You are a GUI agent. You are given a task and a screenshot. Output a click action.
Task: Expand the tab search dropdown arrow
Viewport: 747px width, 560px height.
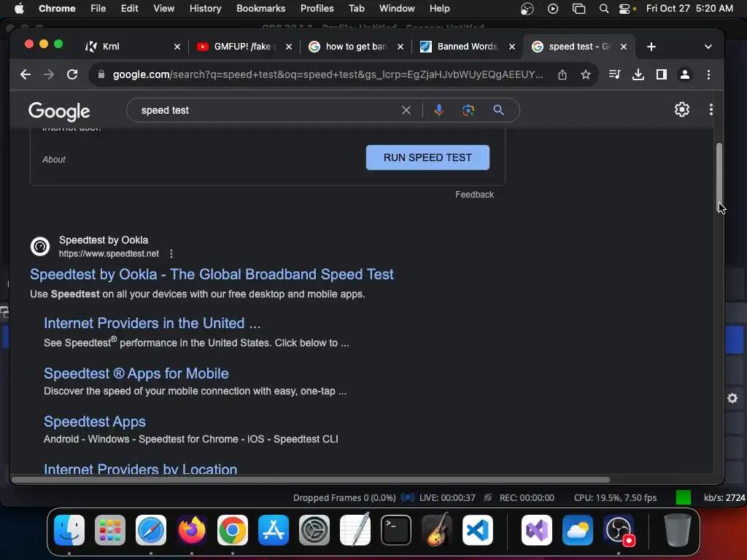click(708, 46)
